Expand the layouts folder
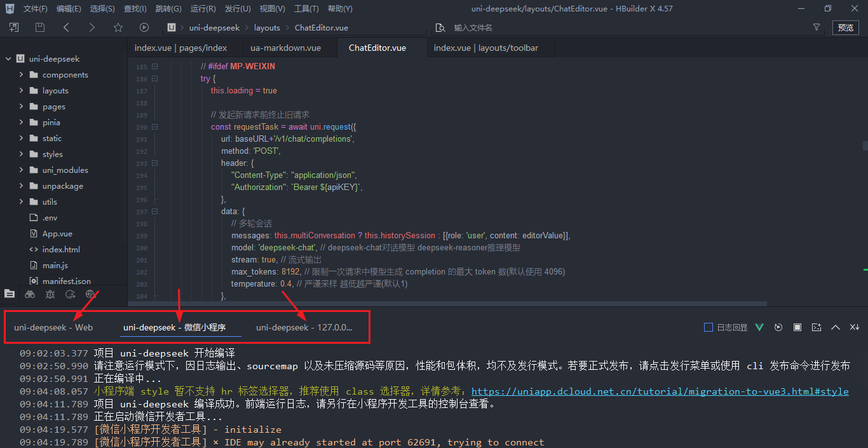Screen dimensions: 868x448 (21, 90)
